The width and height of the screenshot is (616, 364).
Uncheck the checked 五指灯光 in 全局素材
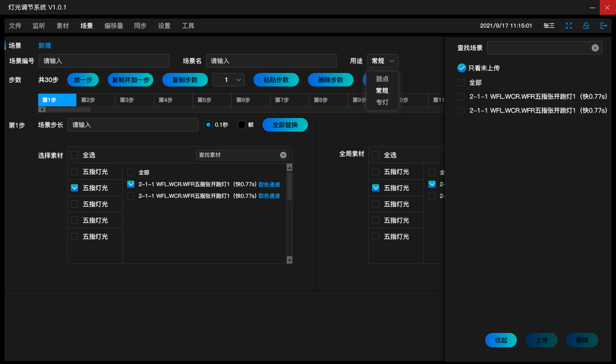376,188
